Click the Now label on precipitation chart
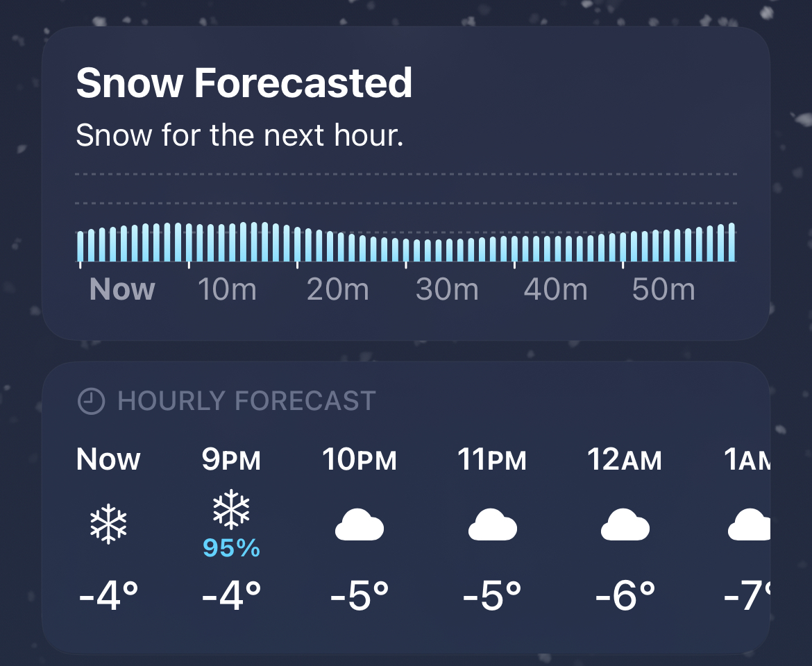The image size is (812, 666). (122, 289)
